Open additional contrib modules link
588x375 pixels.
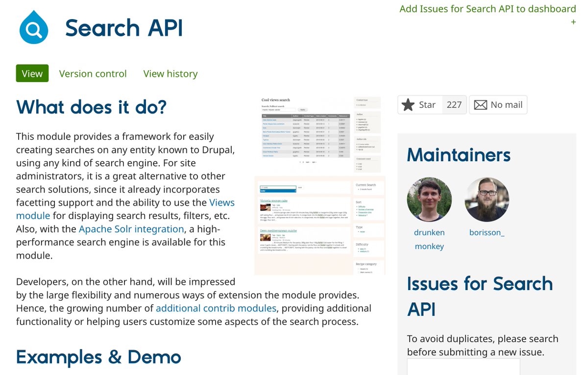click(x=216, y=308)
